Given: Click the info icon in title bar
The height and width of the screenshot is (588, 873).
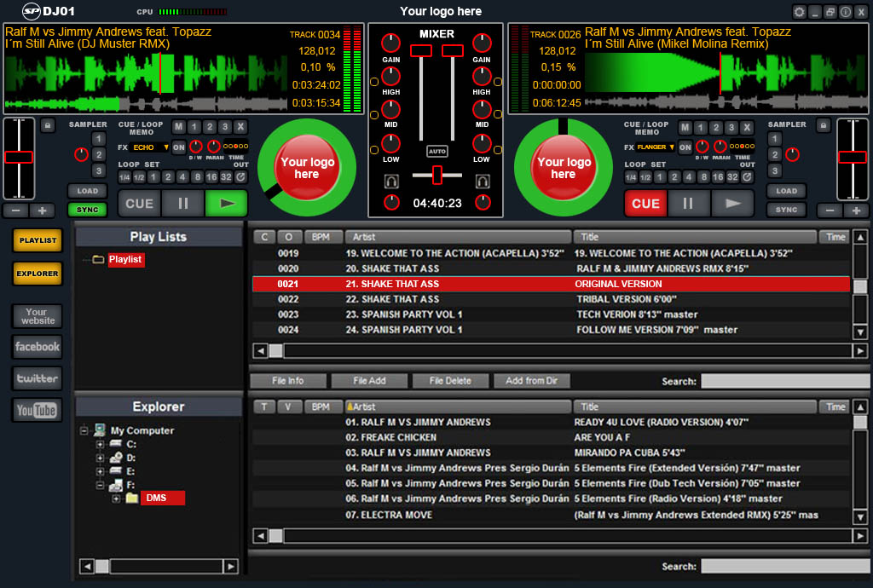Looking at the screenshot, I should pos(845,12).
